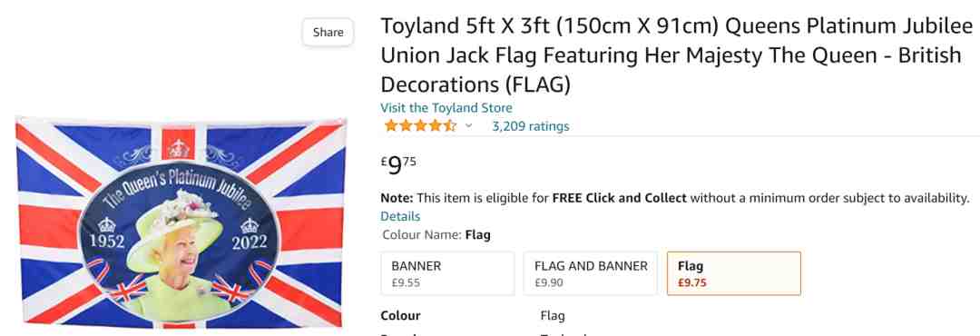Image resolution: width=980 pixels, height=336 pixels.
Task: Click the Details link under the note
Action: [x=400, y=216]
